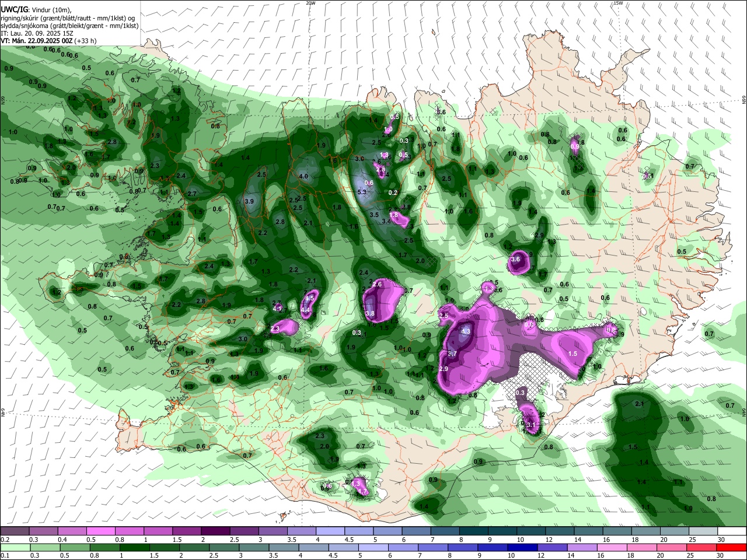This screenshot has height=560, width=747.
Task: Click the top-row legend label 0.2
Action: pos(4,540)
